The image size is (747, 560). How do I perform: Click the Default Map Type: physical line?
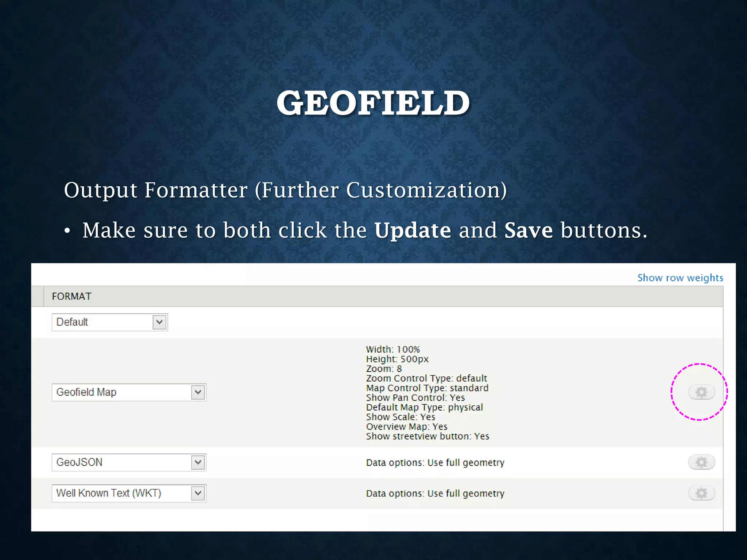pyautogui.click(x=424, y=407)
